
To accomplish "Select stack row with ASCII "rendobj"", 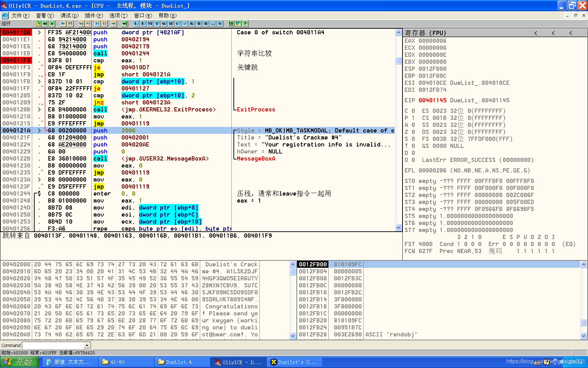I will (439, 334).
